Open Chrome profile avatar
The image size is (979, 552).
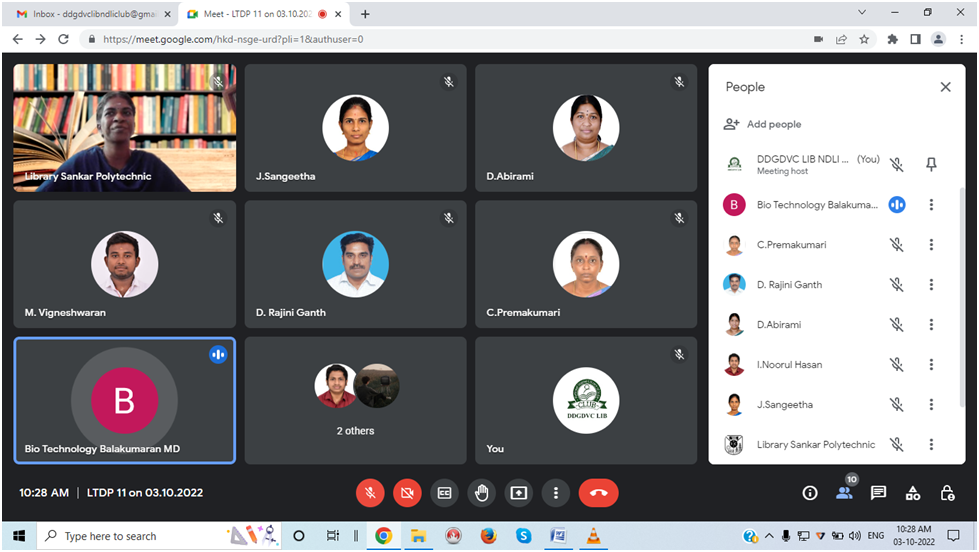(938, 39)
